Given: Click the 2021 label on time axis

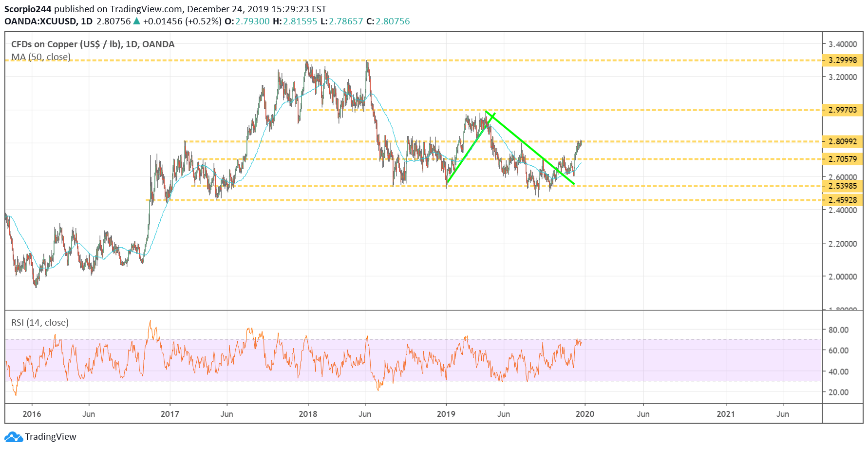Looking at the screenshot, I should (726, 414).
